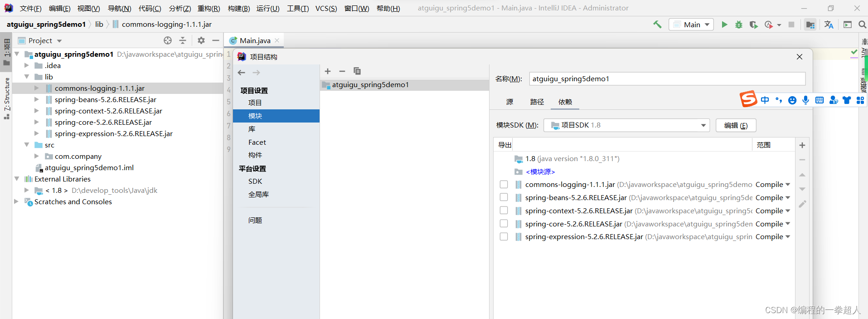Expand Scratches and Consoles node

coord(17,201)
